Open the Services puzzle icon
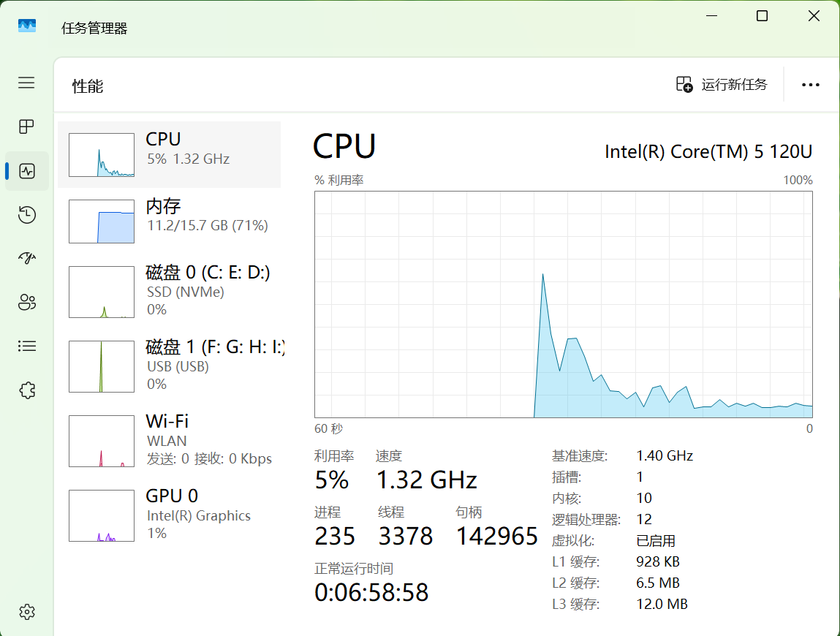840x636 pixels. coord(26,390)
